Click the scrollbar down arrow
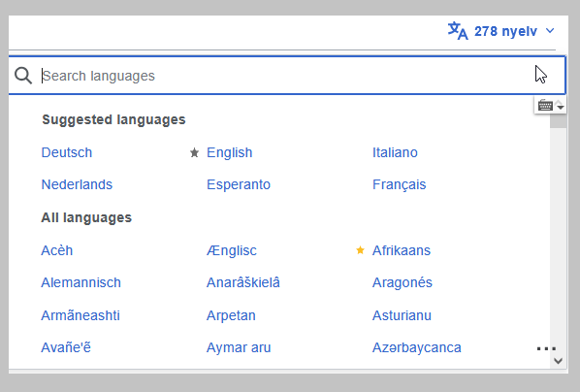The height and width of the screenshot is (392, 580). pos(558,361)
